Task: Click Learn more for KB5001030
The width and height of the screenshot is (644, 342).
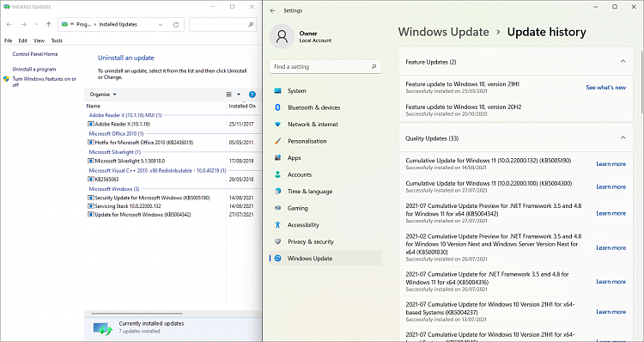Action: coord(611,247)
